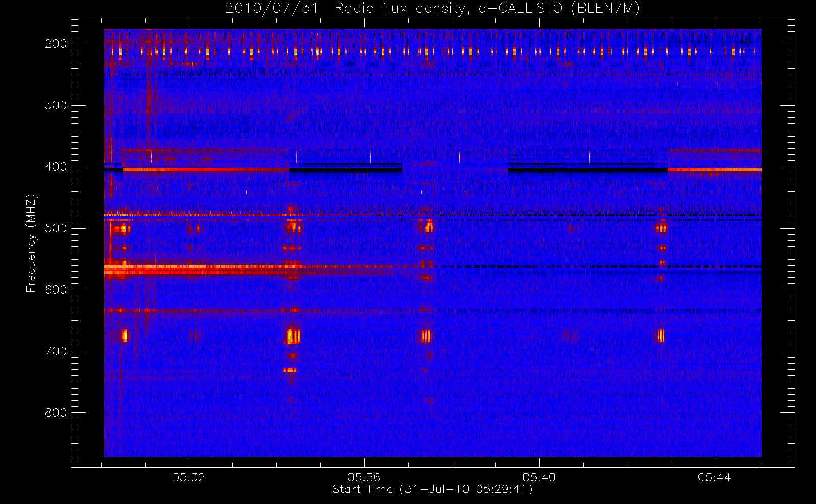The height and width of the screenshot is (504, 816).
Task: Click the 500 frequency tick label
Action: point(56,228)
